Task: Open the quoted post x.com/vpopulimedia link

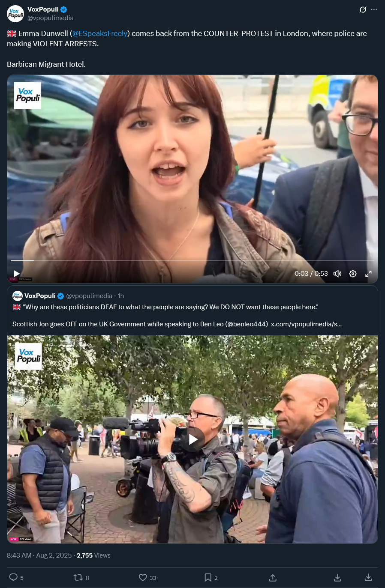Action: (306, 324)
